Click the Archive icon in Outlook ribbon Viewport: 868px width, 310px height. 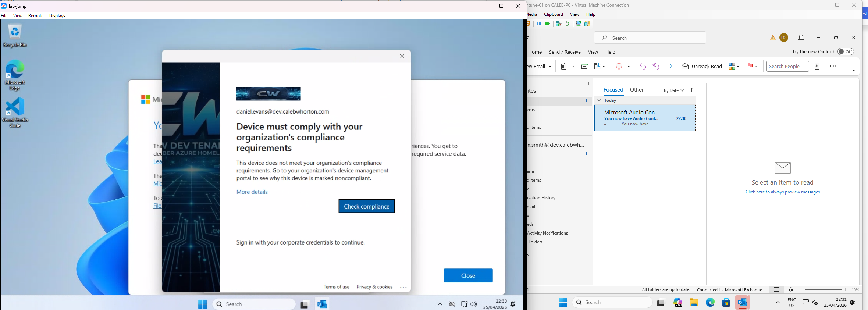pyautogui.click(x=584, y=66)
